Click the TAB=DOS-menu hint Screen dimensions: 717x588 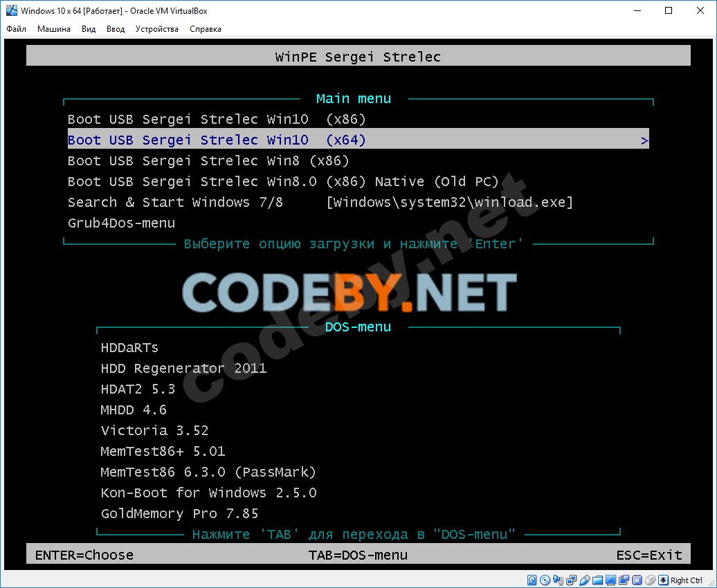[358, 555]
